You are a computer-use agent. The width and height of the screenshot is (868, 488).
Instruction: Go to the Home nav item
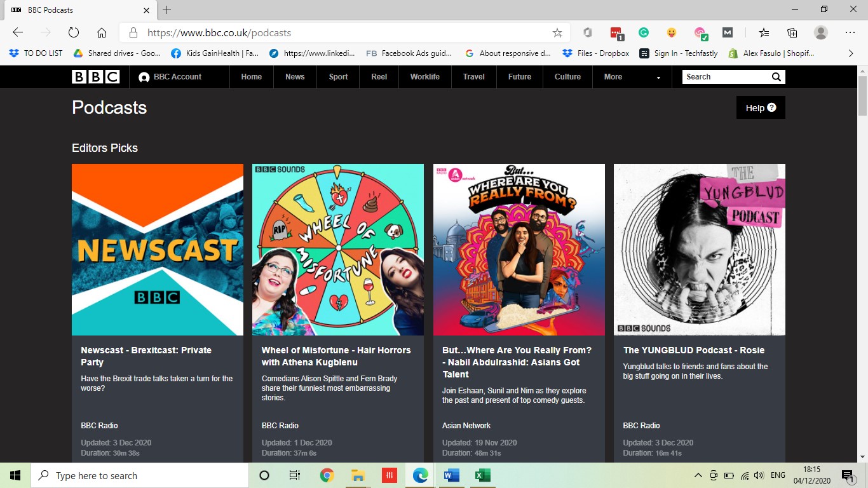(252, 77)
